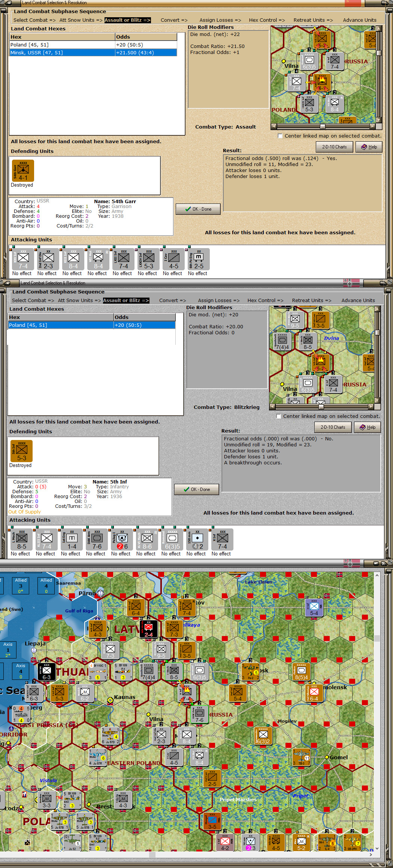Go to Hex Control step in blitzkrieg window

(x=265, y=301)
